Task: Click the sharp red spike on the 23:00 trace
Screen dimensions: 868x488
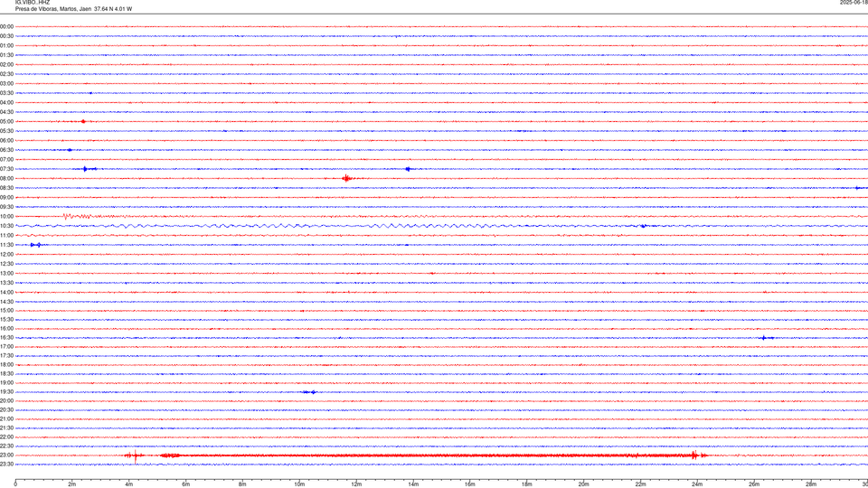Action: (136, 455)
